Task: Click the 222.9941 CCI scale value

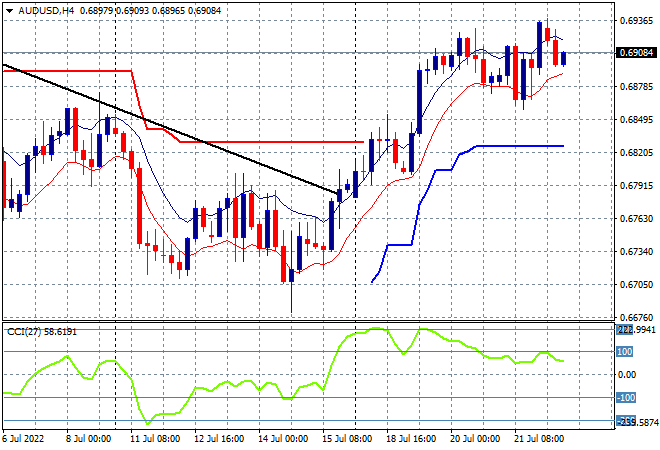Action: click(x=636, y=330)
